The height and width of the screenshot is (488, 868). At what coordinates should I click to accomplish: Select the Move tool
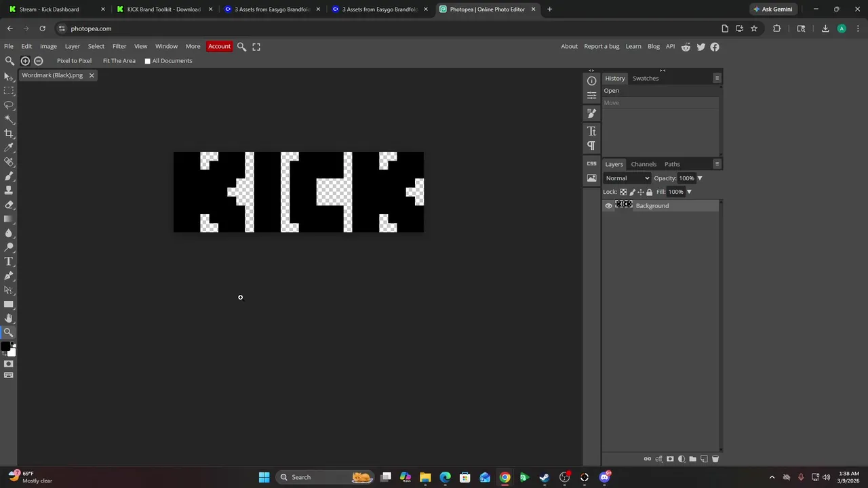9,77
